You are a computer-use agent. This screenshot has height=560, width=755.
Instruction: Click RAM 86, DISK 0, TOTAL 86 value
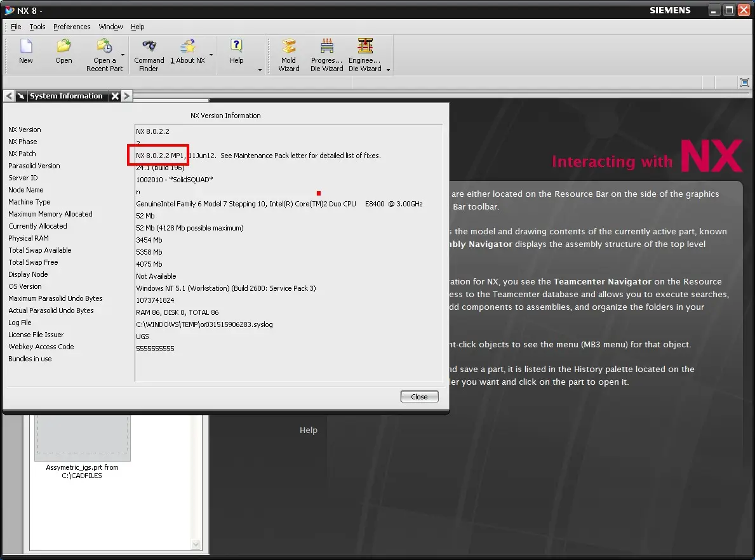click(177, 312)
